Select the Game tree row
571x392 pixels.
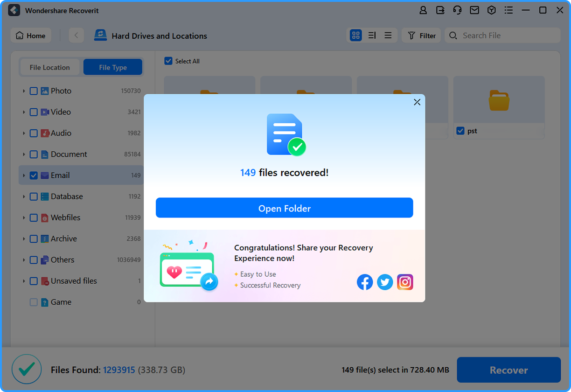[x=81, y=302]
